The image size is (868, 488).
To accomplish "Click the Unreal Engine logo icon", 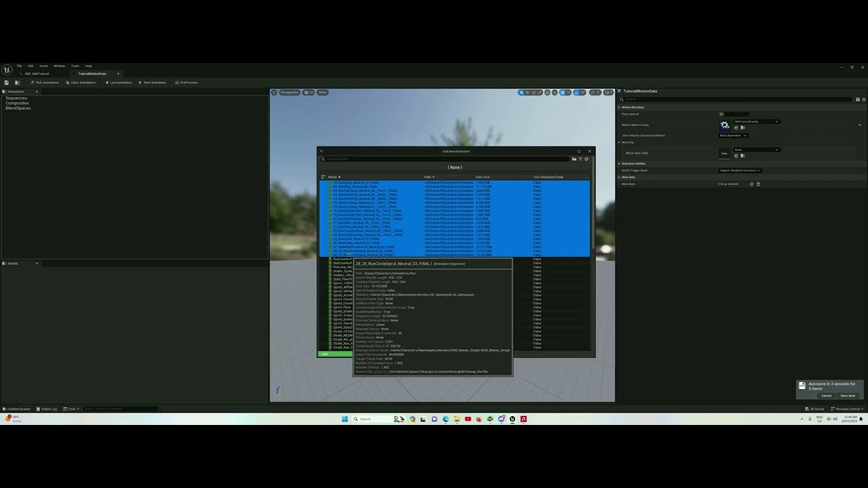I will point(7,69).
